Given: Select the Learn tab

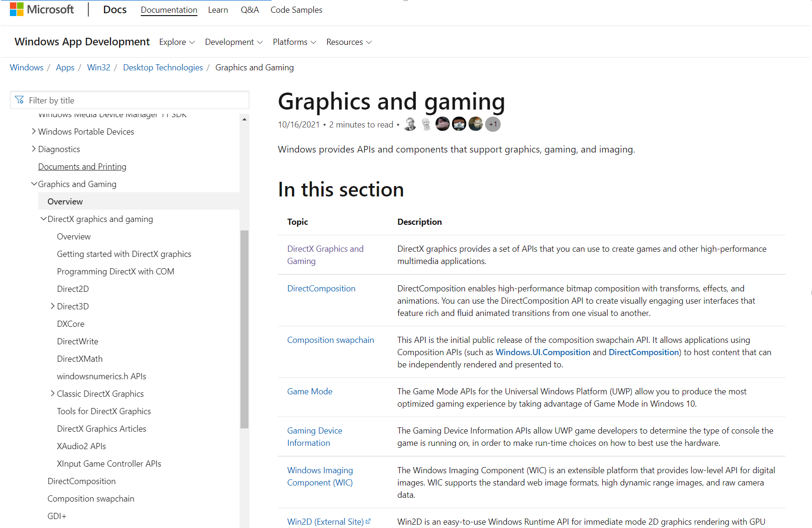Looking at the screenshot, I should coord(218,10).
